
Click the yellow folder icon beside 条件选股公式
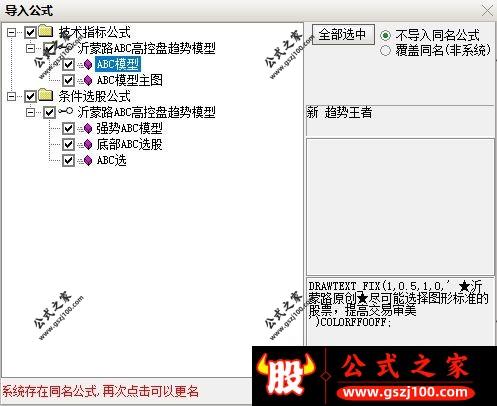(x=46, y=96)
